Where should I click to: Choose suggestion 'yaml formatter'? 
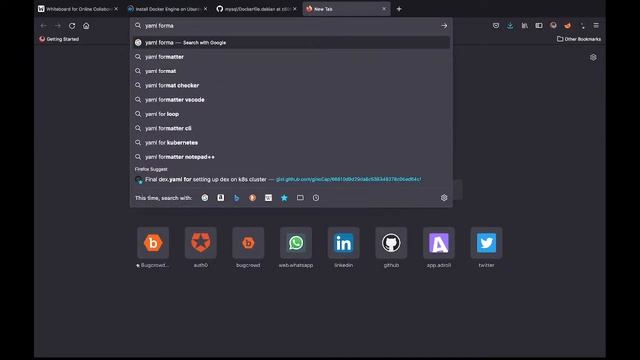[291, 57]
